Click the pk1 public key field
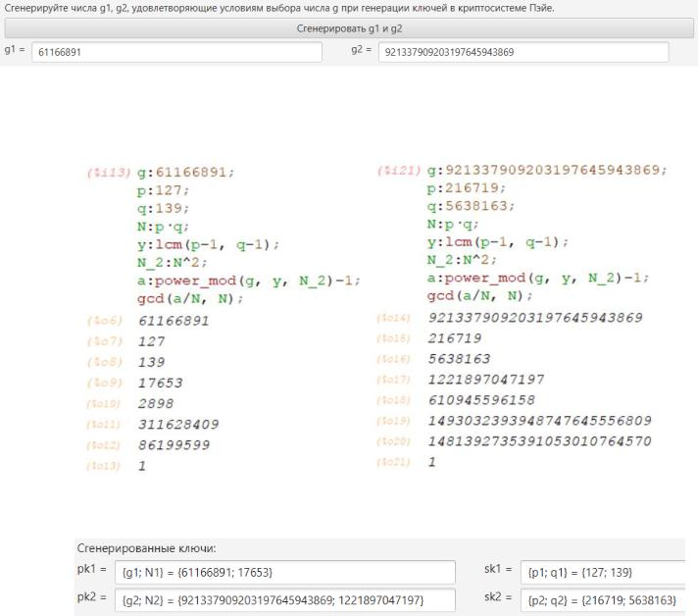The width and height of the screenshot is (698, 616). pyautogui.click(x=284, y=572)
